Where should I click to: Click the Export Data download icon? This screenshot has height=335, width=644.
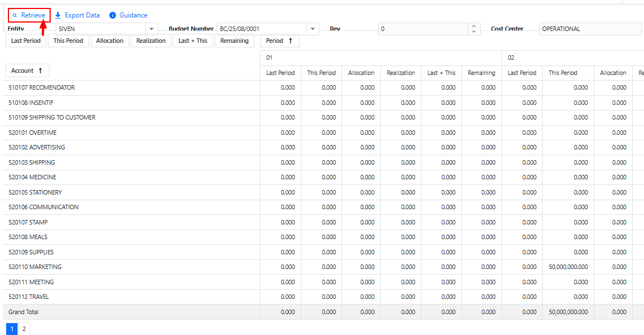pyautogui.click(x=58, y=15)
